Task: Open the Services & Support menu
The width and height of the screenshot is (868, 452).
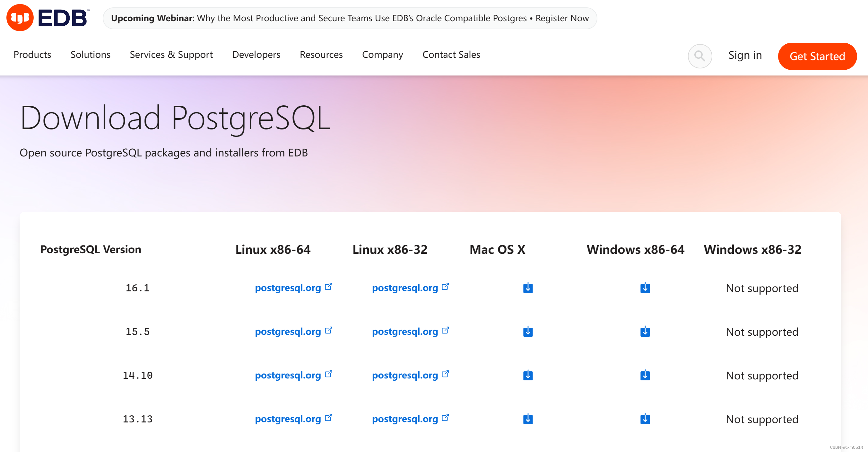Action: (171, 55)
